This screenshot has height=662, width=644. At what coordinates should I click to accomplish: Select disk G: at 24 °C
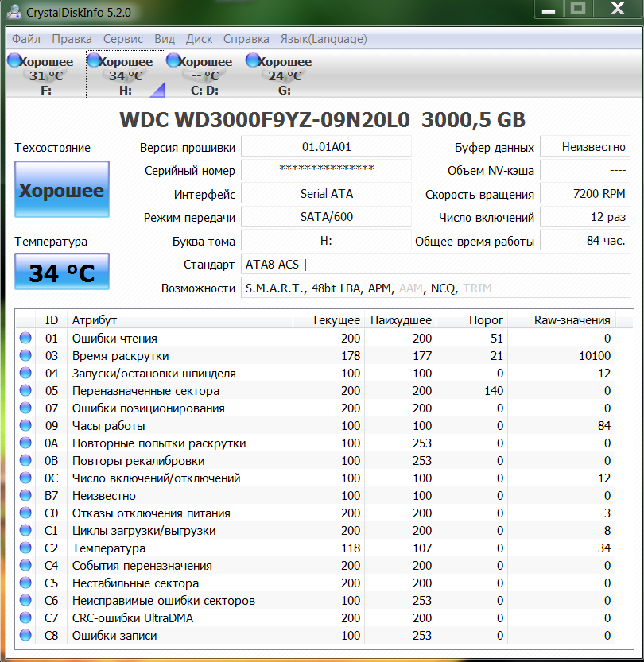point(284,75)
